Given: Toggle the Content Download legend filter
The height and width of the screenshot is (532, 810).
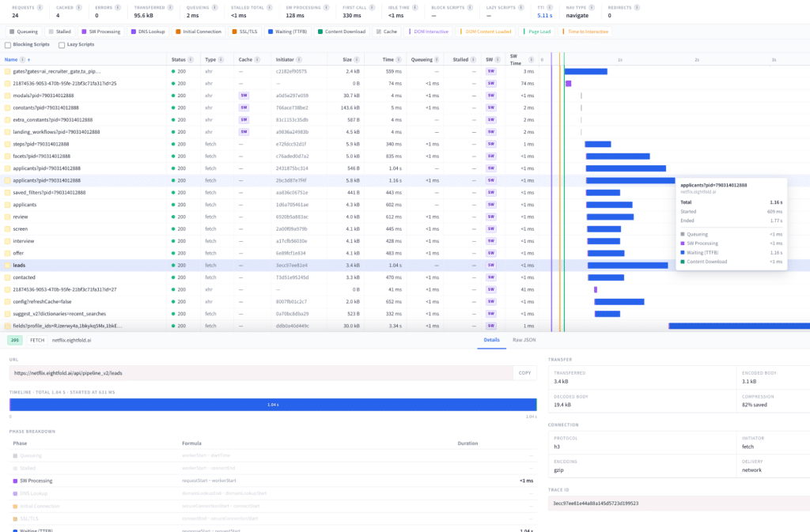Looking at the screenshot, I should pos(342,32).
